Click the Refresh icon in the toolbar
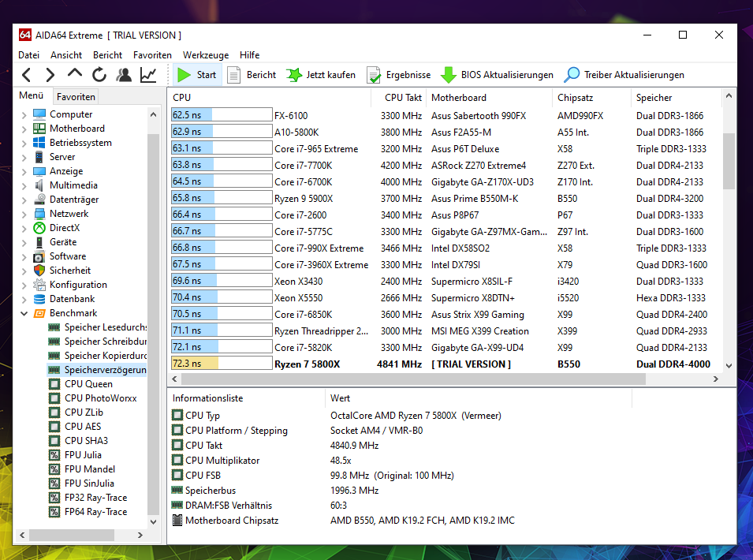This screenshot has width=753, height=560. tap(99, 75)
